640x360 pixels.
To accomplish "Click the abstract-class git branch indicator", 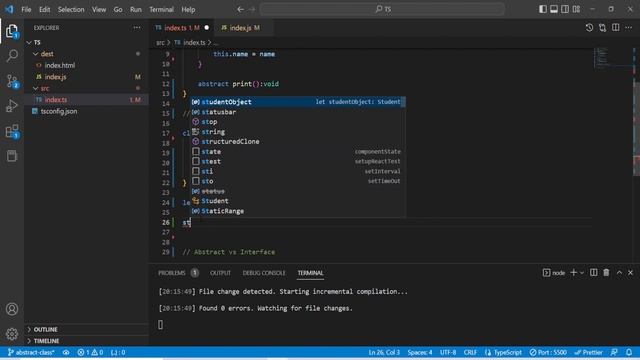I will pyautogui.click(x=31, y=352).
